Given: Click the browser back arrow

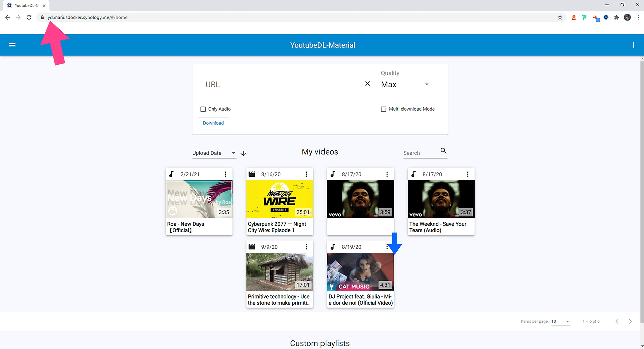Looking at the screenshot, I should [7, 17].
